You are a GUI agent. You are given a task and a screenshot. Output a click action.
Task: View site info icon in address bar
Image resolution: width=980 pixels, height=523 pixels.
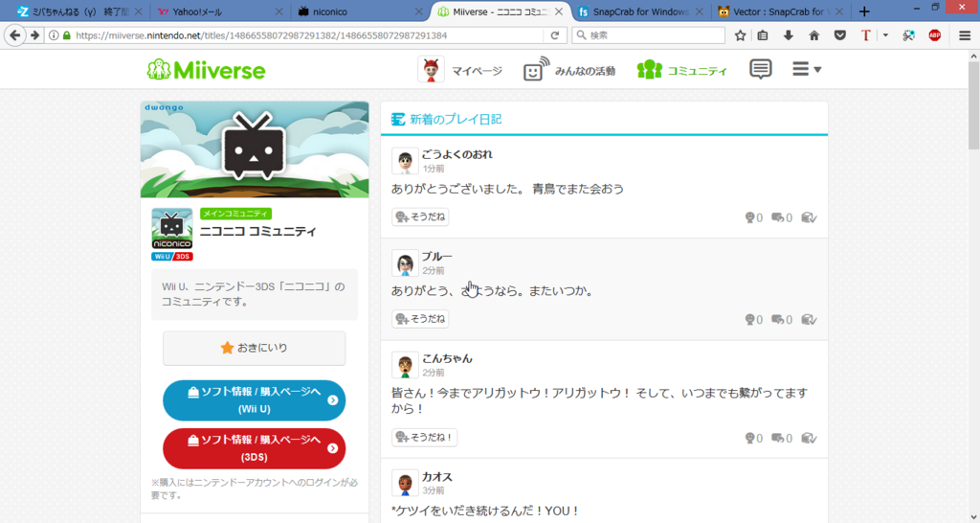click(x=54, y=35)
